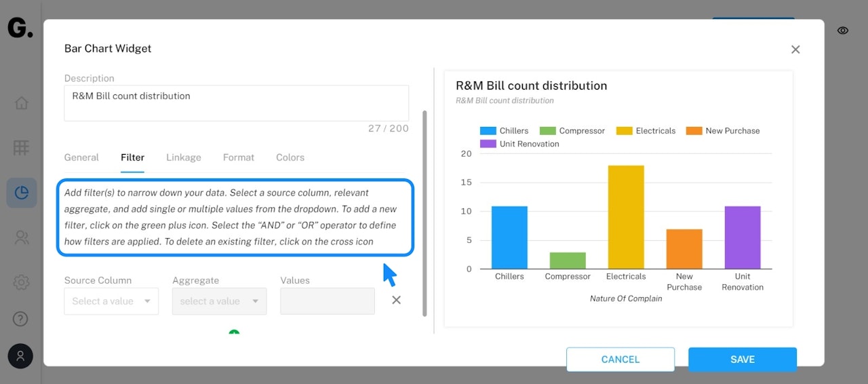Viewport: 868px width, 384px height.
Task: Open the users icon in sidebar
Action: pyautogui.click(x=22, y=237)
